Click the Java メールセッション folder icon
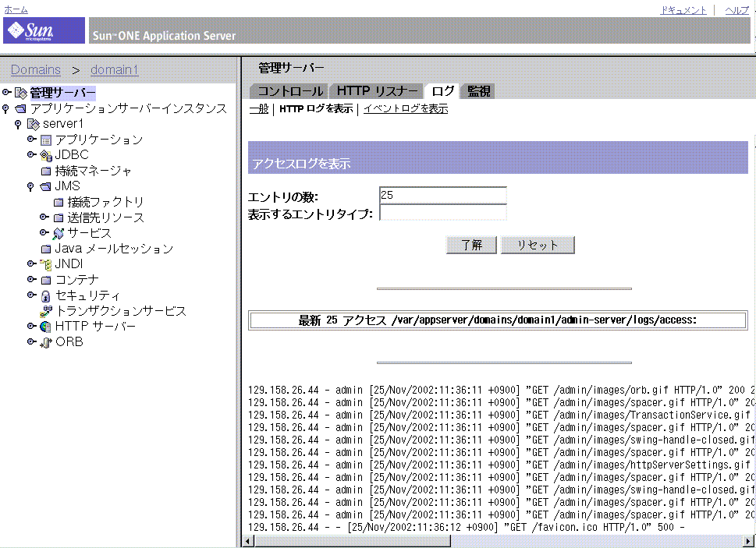The height and width of the screenshot is (548, 756). pyautogui.click(x=46, y=249)
